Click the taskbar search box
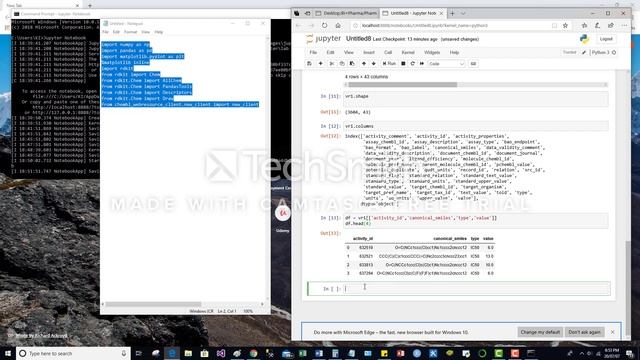 click(x=73, y=353)
